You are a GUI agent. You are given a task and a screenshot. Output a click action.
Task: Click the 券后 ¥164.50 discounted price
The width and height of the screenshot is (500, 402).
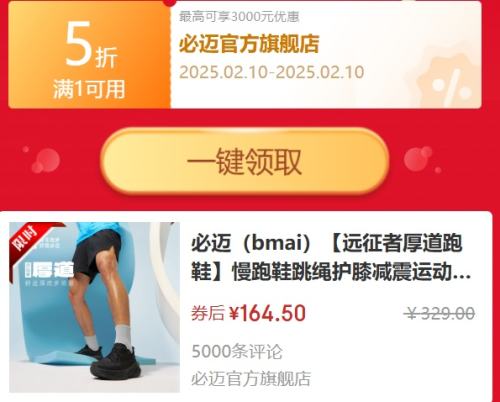tap(248, 313)
